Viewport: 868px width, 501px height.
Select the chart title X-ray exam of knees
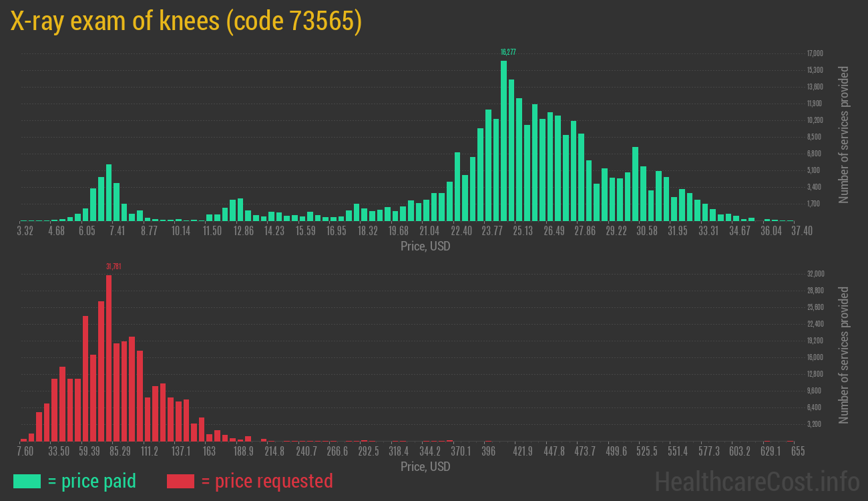[186, 21]
